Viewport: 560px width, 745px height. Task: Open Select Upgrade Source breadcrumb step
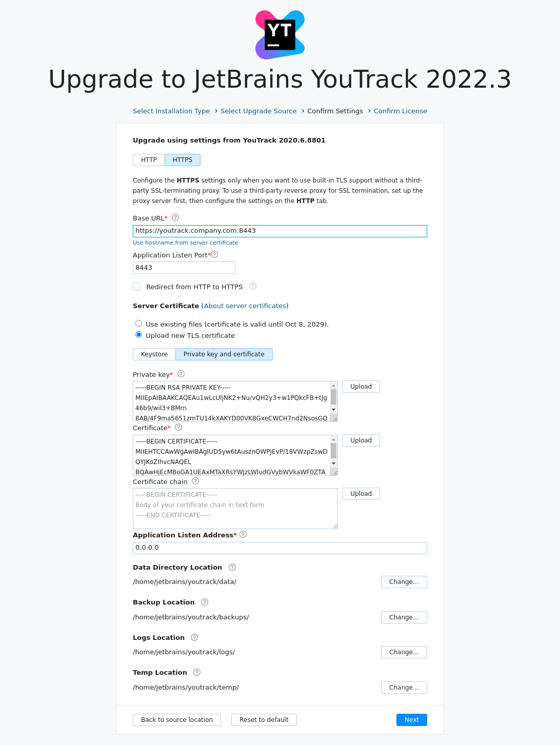click(258, 111)
